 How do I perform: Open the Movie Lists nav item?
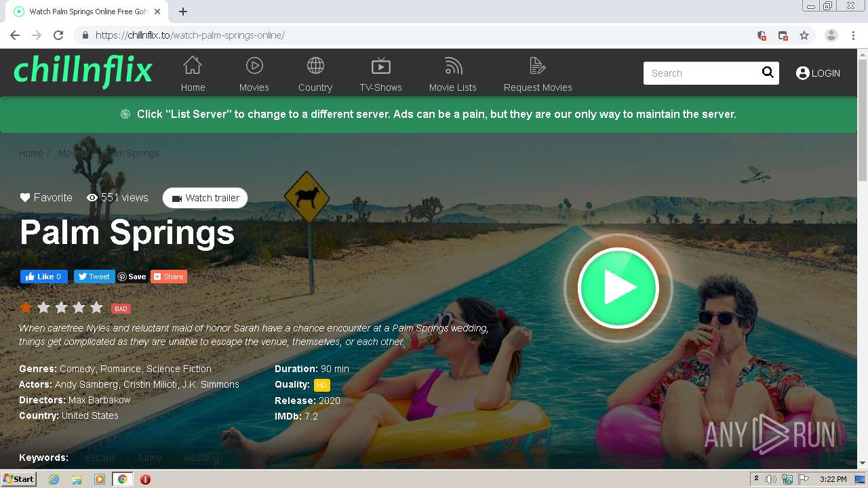(453, 74)
